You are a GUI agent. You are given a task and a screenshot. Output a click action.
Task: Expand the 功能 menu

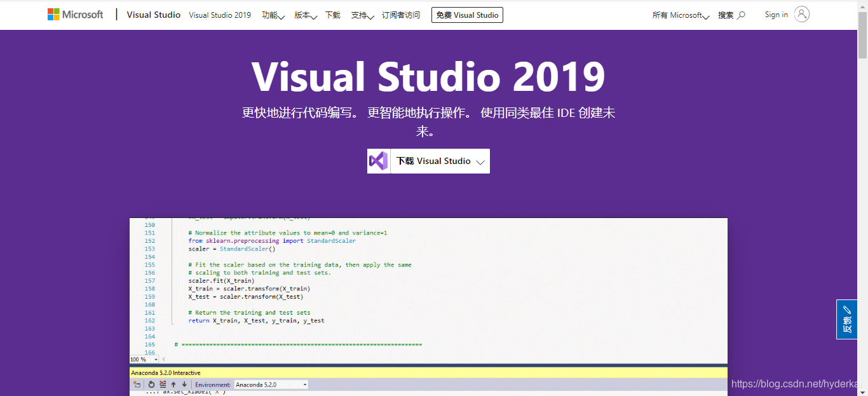273,15
